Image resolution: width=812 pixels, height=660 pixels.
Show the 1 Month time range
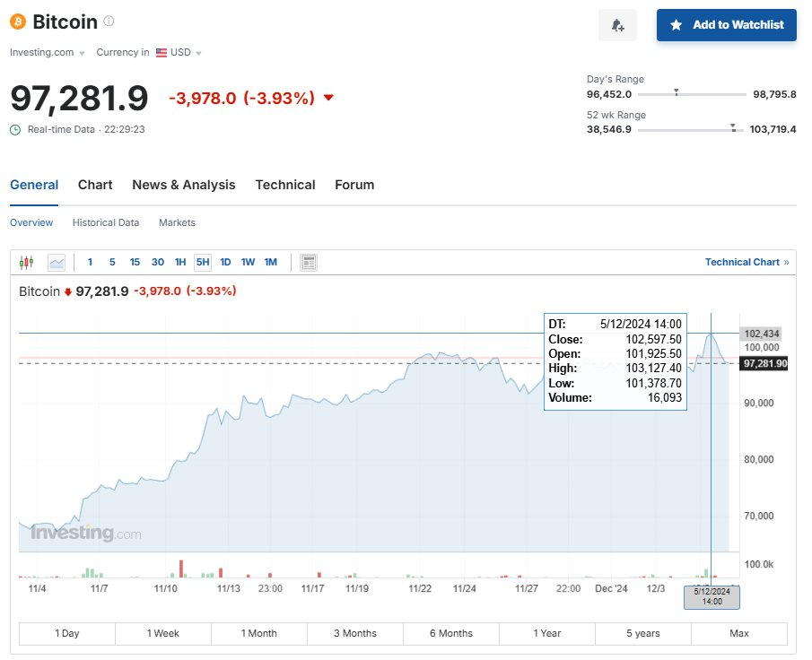(x=259, y=634)
